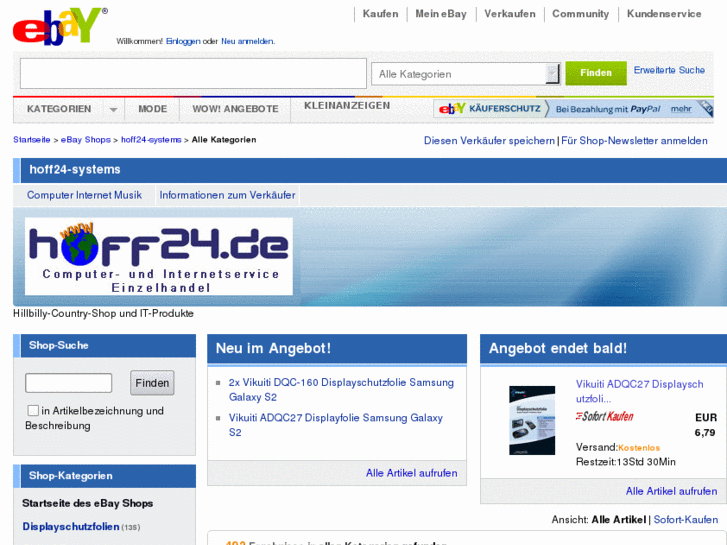Click the hoff24-systems shop title bar
The width and height of the screenshot is (727, 545).
tap(370, 170)
